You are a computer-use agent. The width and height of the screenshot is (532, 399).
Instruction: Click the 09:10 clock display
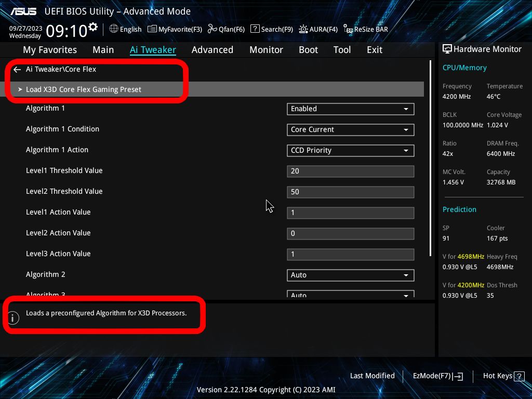[x=67, y=31]
